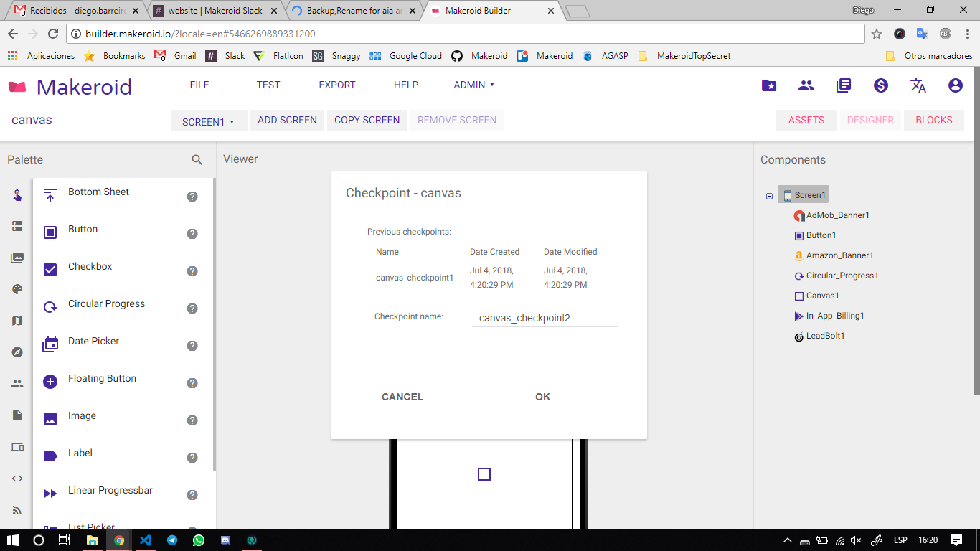980x551 pixels.
Task: Open the FILE menu
Action: click(x=199, y=85)
